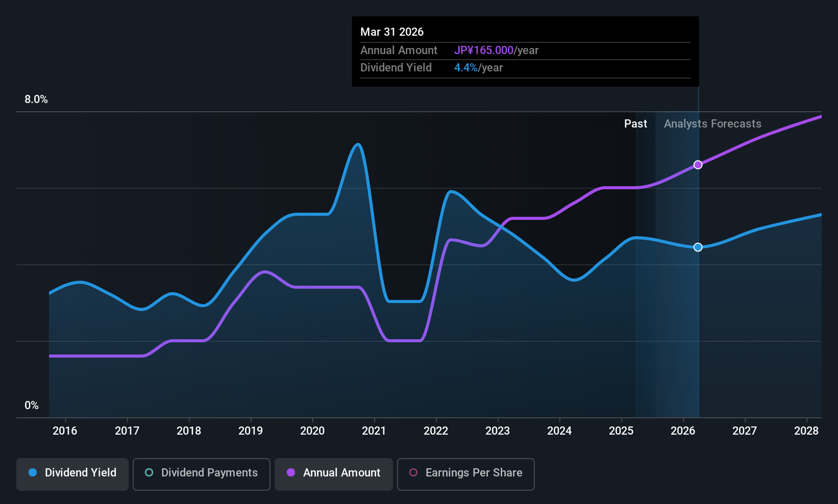Click the 2024 x-axis year label
Image resolution: width=838 pixels, height=504 pixels.
[x=559, y=431]
